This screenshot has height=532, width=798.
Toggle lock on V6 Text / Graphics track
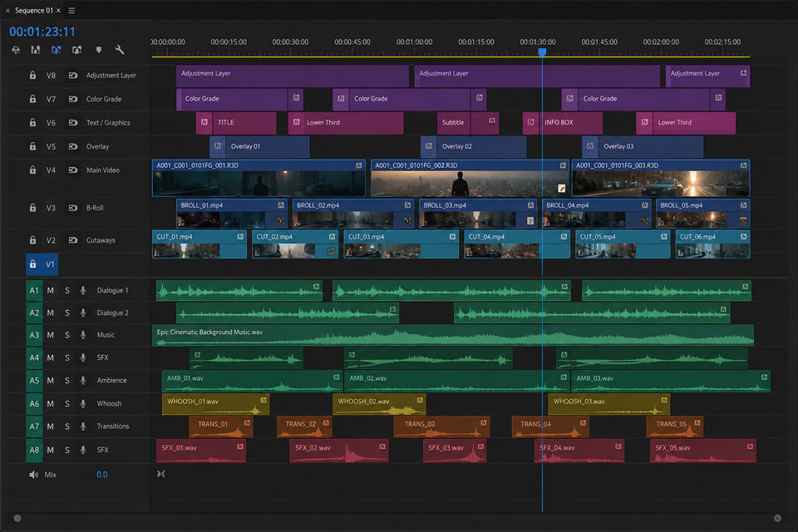(32, 123)
